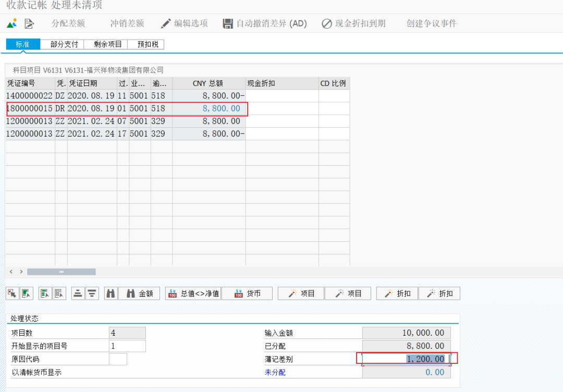Click document type DZ in first row
This screenshot has width=563, height=392.
(60, 96)
